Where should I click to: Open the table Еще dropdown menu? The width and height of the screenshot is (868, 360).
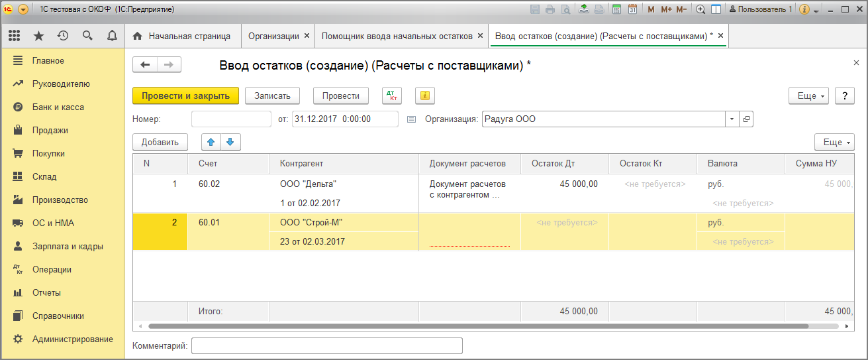pyautogui.click(x=834, y=142)
